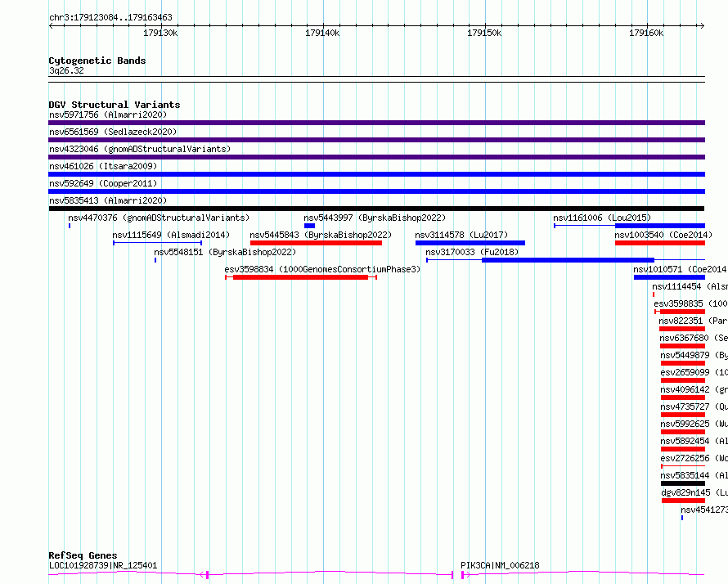The image size is (728, 584).
Task: Open esv3598834 (1000GenomesConsortiumPhase3) label
Action: coord(322,269)
